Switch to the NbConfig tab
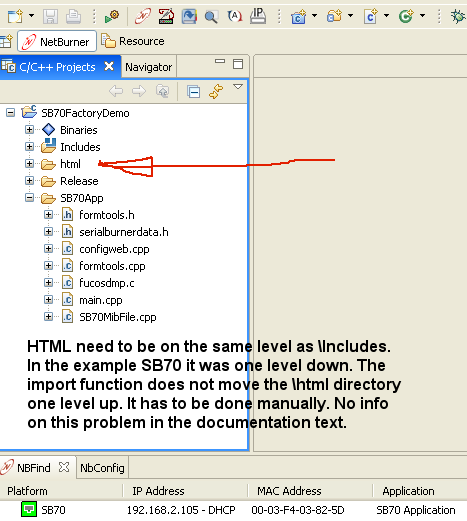This screenshot has width=467, height=521. click(102, 468)
